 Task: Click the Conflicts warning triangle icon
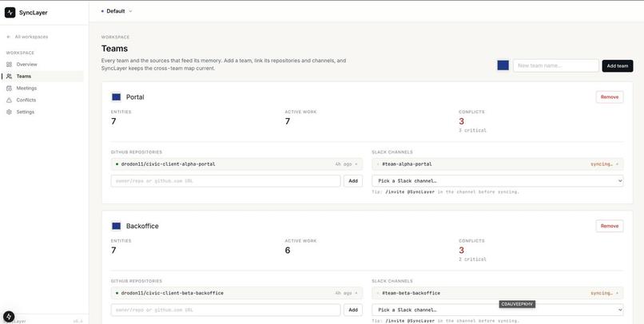(9, 100)
